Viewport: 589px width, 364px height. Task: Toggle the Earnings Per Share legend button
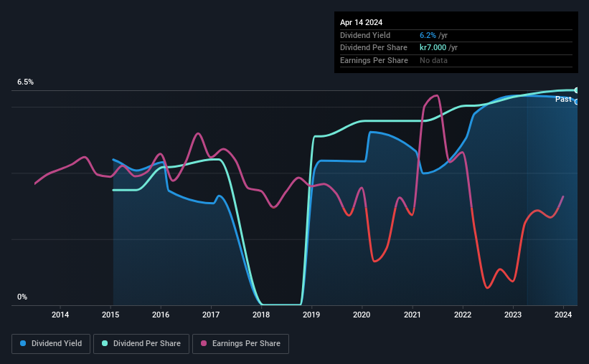240,344
